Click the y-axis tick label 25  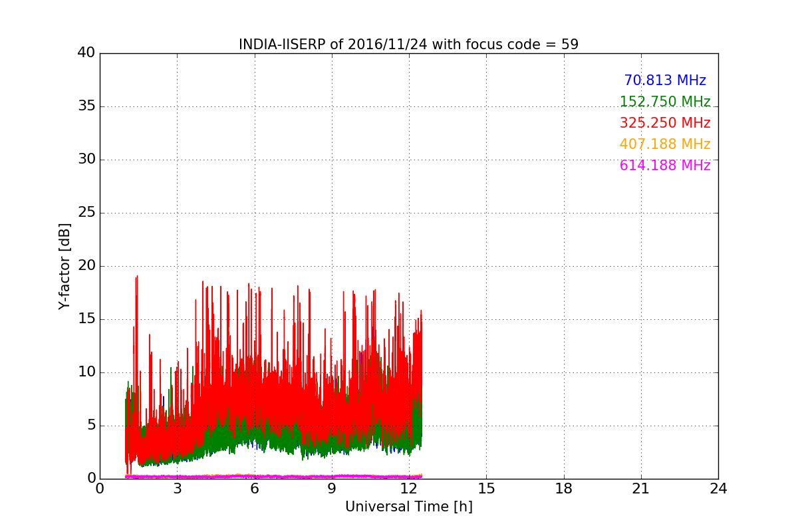pyautogui.click(x=86, y=213)
